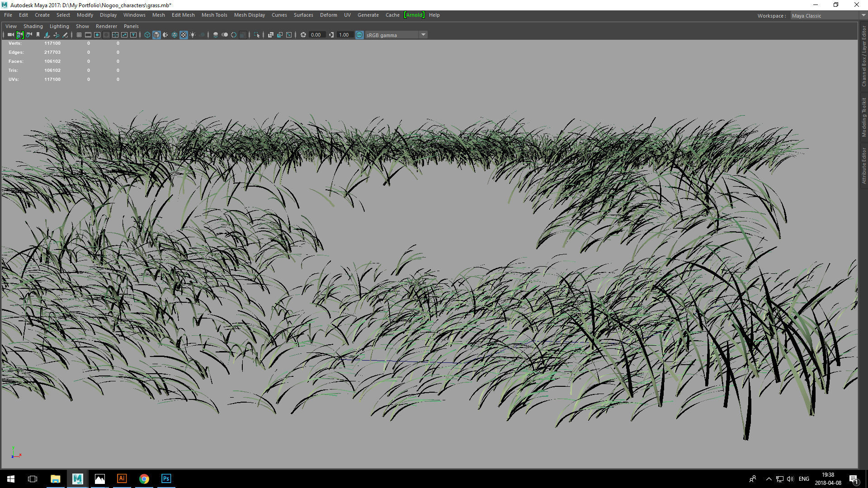Screen dimensions: 868x488
Task: Open Photoshop from the taskbar
Action: tap(166, 479)
